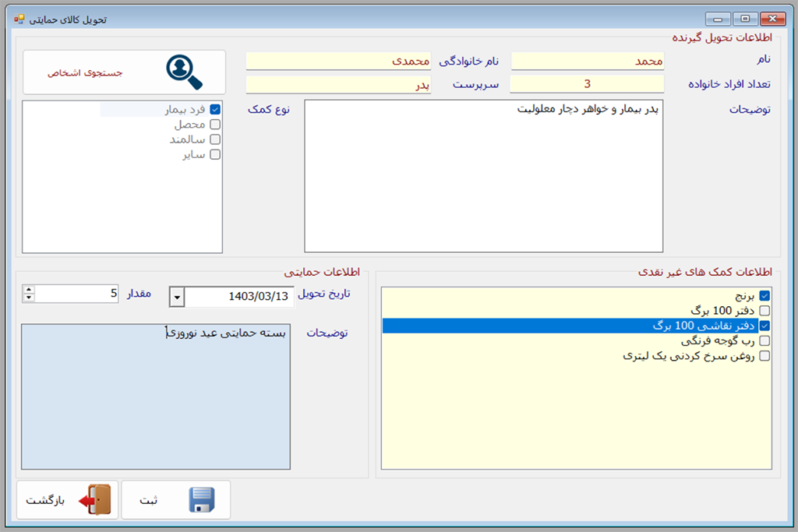Enable the محصل checkbox
This screenshot has width=798, height=532.
click(216, 125)
